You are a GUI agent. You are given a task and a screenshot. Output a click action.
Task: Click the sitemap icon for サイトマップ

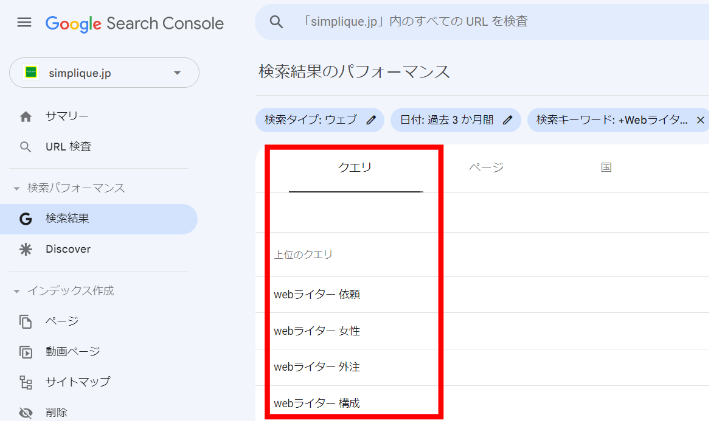click(26, 382)
